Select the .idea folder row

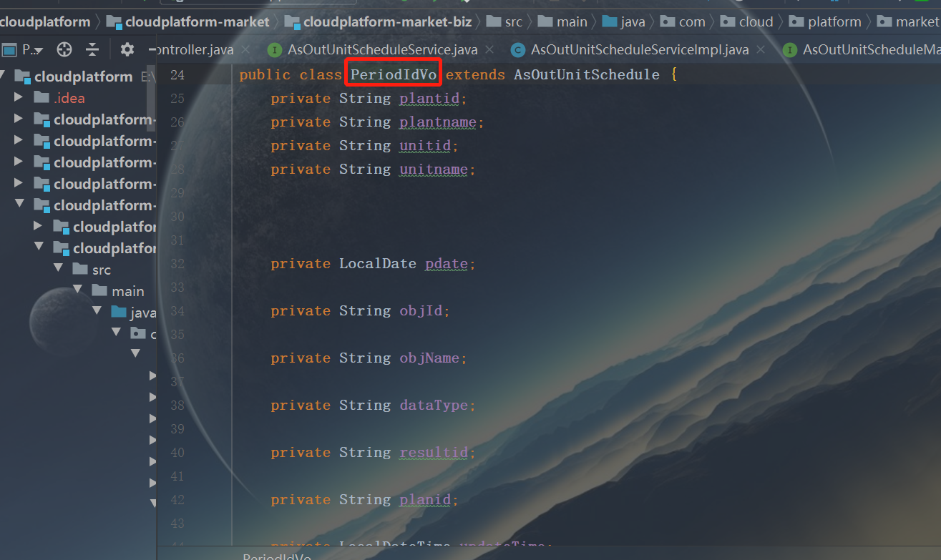tap(78, 98)
